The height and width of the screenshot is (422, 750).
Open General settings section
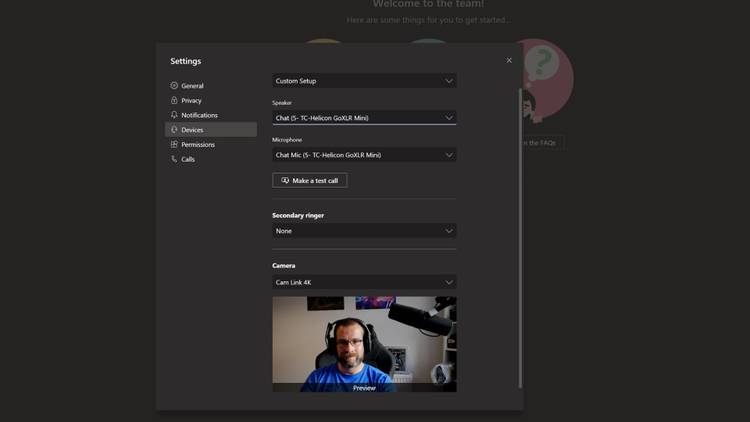211,86
